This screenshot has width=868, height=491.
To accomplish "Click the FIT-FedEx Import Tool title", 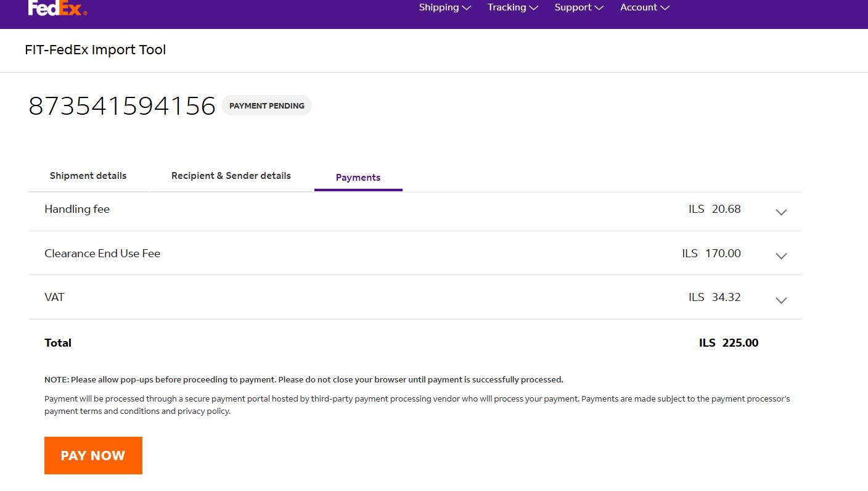I will pos(96,50).
